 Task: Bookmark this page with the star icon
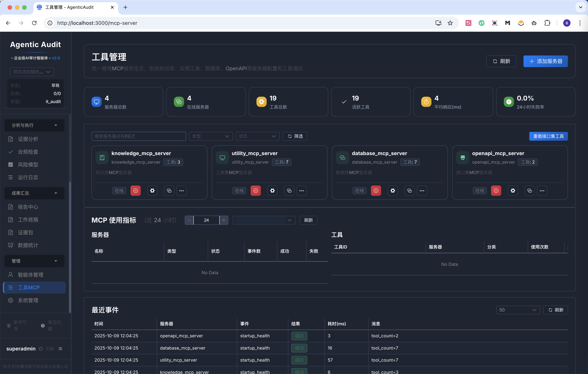click(450, 23)
